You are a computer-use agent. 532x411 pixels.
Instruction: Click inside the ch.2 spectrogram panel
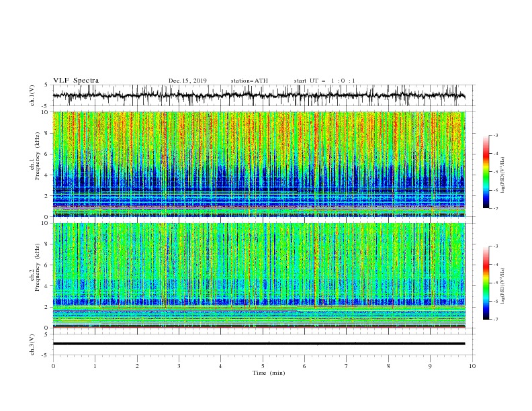(259, 275)
